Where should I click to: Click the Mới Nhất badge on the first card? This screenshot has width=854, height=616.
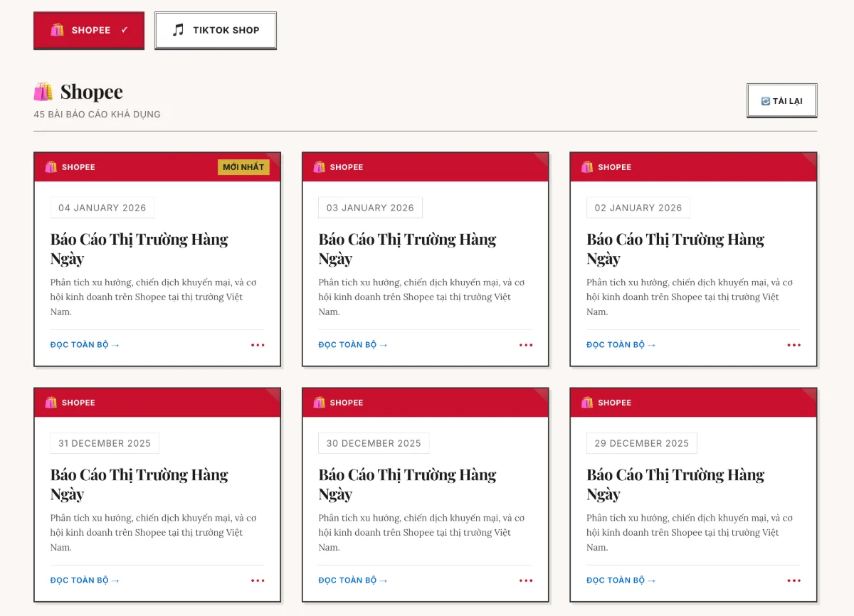point(243,167)
